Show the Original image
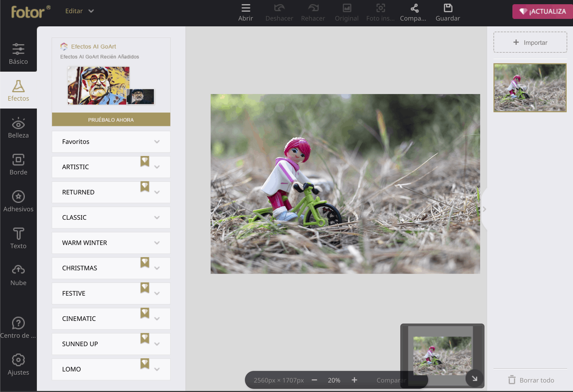This screenshot has width=573, height=392. [x=347, y=13]
